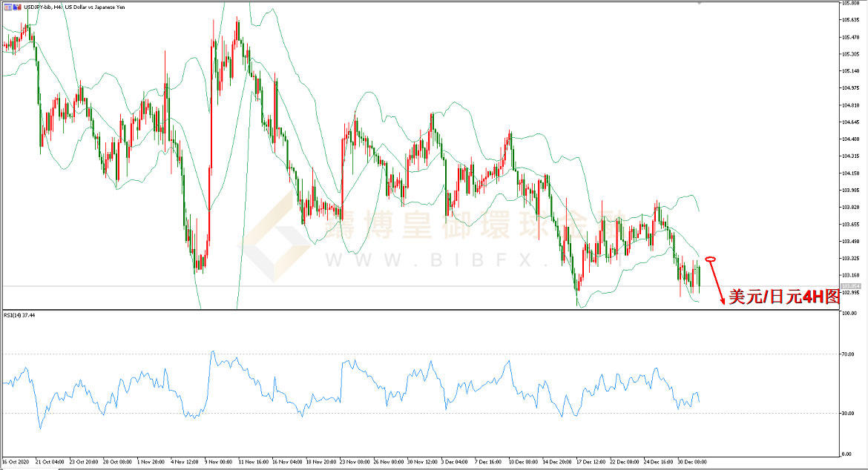Click the 9 Nov 00:00 time label
The image size is (868, 470).
218,461
